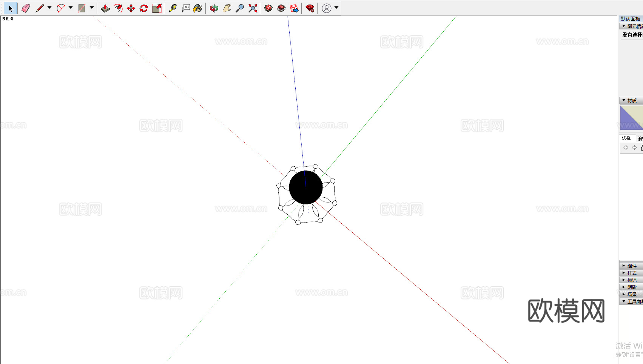Choose the Paint Bucket tool
Image resolution: width=643 pixels, height=364 pixels.
tap(197, 8)
